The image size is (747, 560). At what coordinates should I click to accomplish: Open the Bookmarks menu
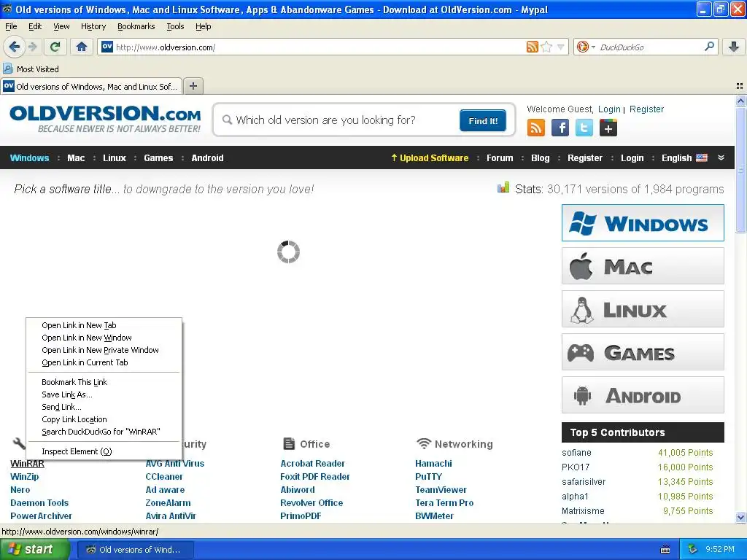[136, 26]
